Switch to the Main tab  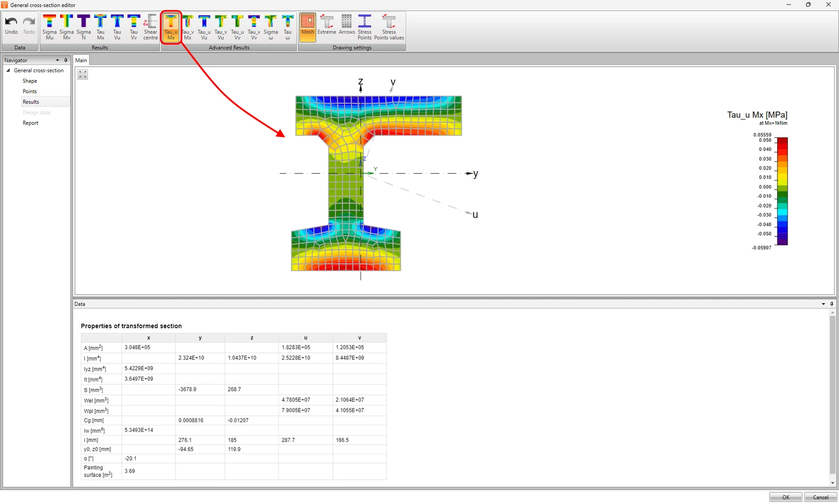click(x=81, y=60)
